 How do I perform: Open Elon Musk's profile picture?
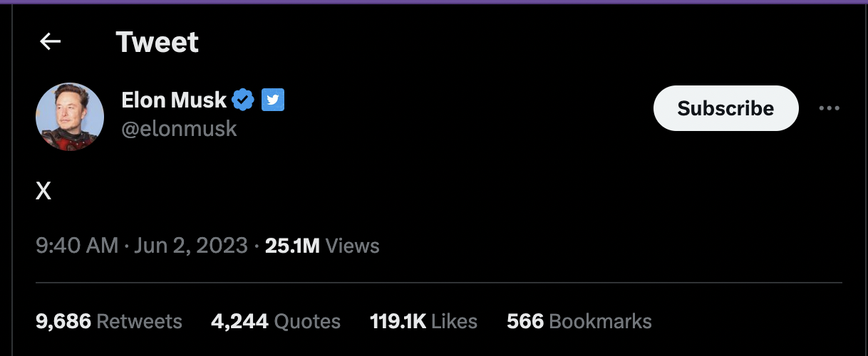point(70,117)
